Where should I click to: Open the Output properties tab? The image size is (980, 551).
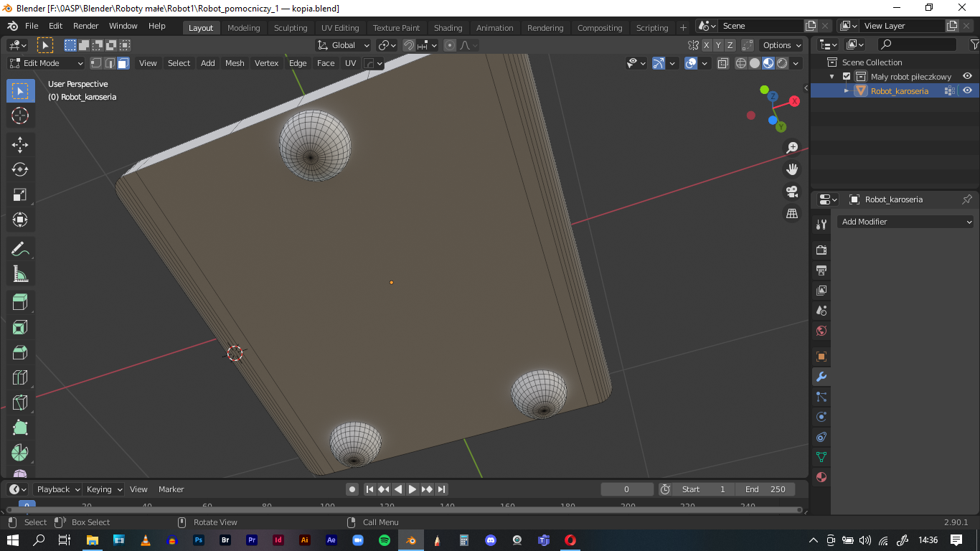[x=821, y=270]
